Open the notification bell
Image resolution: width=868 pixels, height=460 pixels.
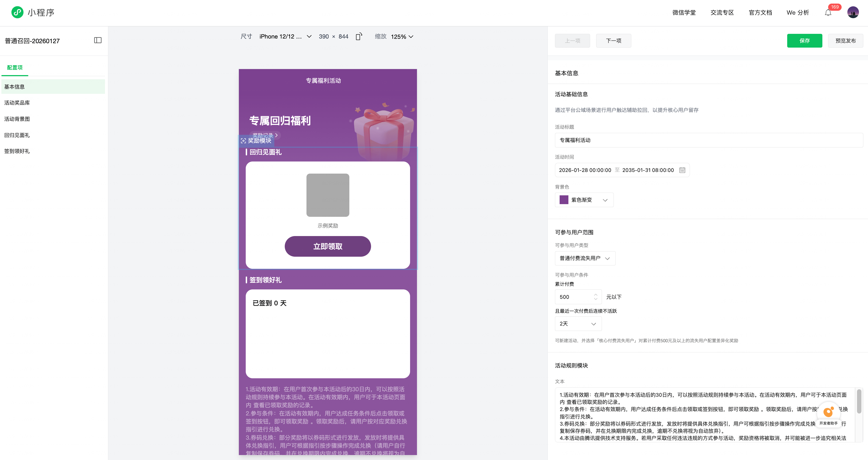coord(828,13)
